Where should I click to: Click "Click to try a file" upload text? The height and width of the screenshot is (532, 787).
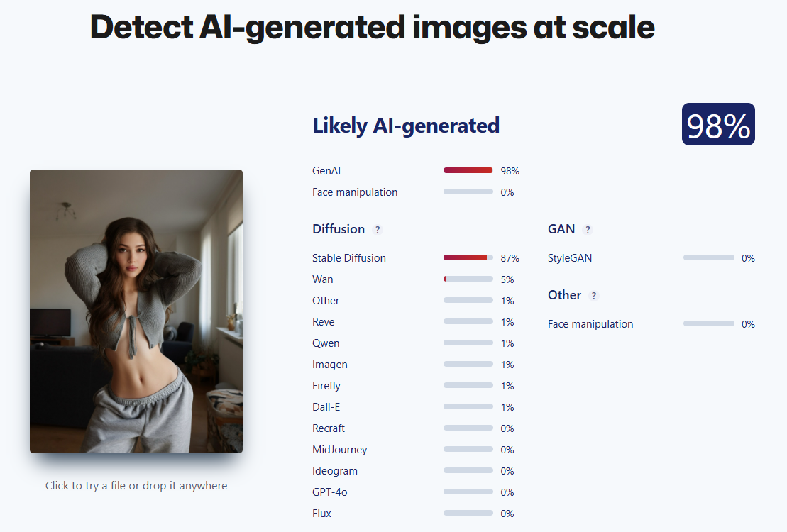coord(136,486)
